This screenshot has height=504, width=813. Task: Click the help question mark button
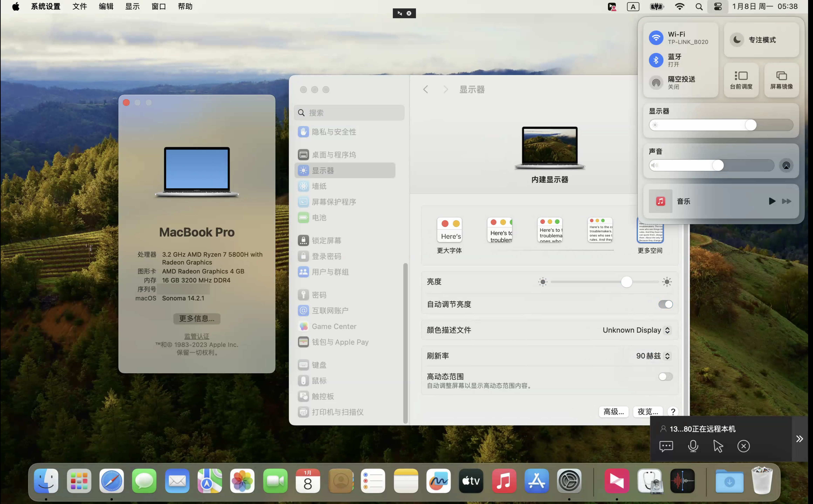tap(673, 412)
